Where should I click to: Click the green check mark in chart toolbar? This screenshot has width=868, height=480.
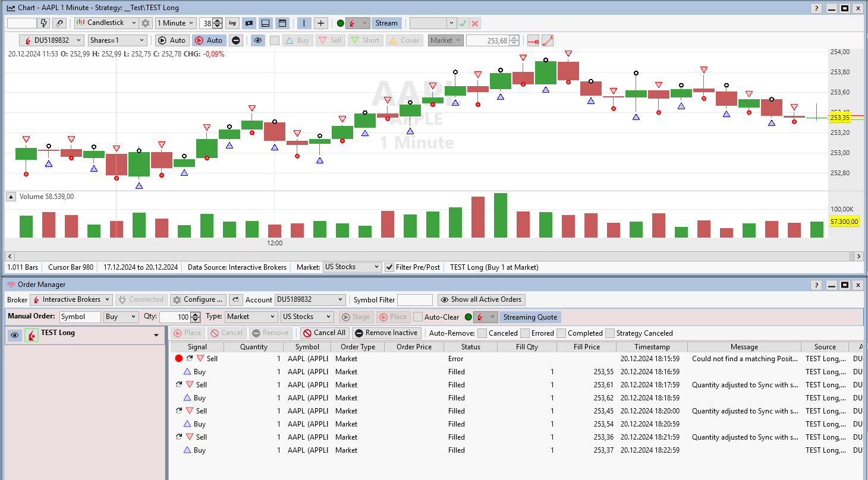pos(463,23)
